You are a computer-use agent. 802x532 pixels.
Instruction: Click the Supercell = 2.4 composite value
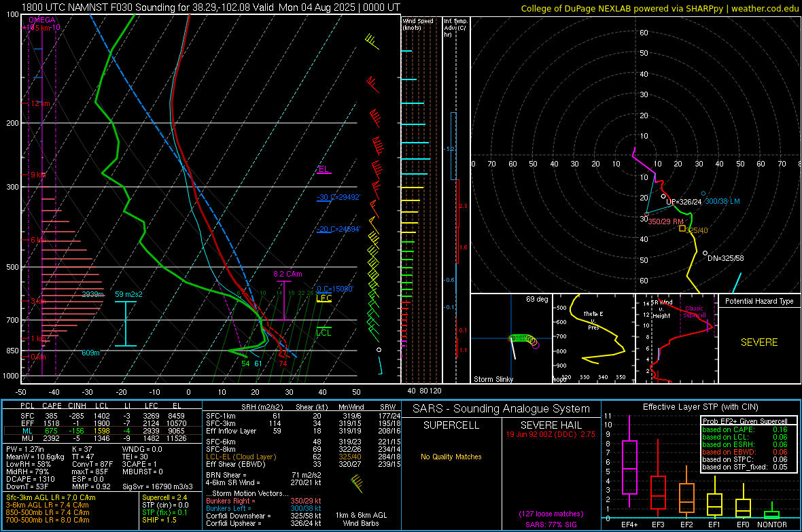164,498
